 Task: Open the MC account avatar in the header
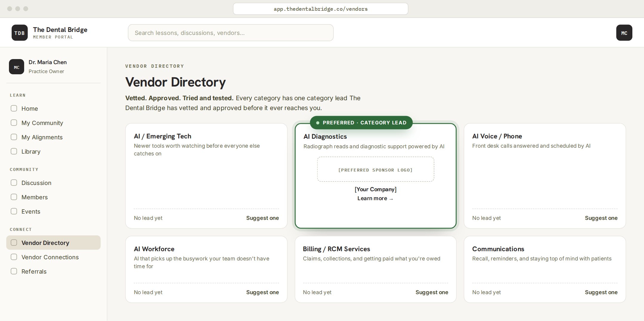(624, 33)
